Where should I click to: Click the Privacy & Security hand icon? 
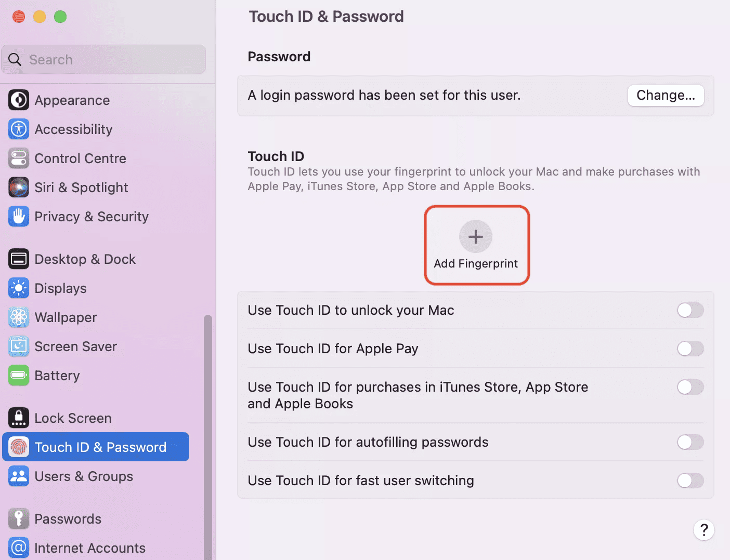pyautogui.click(x=19, y=217)
